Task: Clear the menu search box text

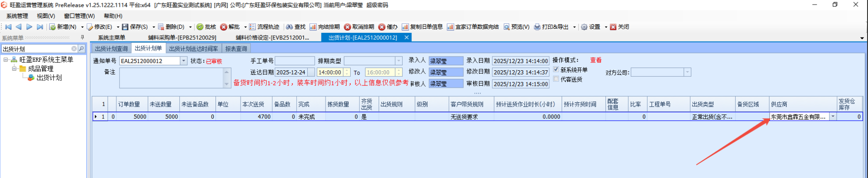Action: click(x=74, y=49)
